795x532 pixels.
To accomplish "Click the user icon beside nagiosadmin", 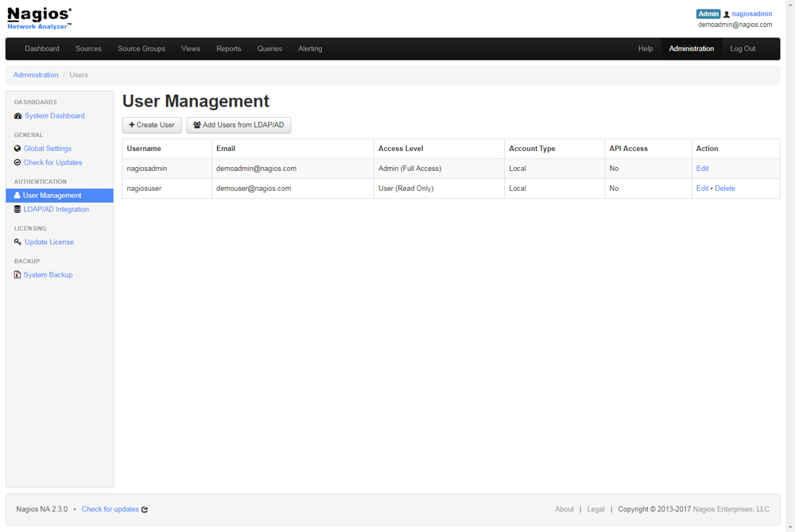I will pyautogui.click(x=727, y=14).
